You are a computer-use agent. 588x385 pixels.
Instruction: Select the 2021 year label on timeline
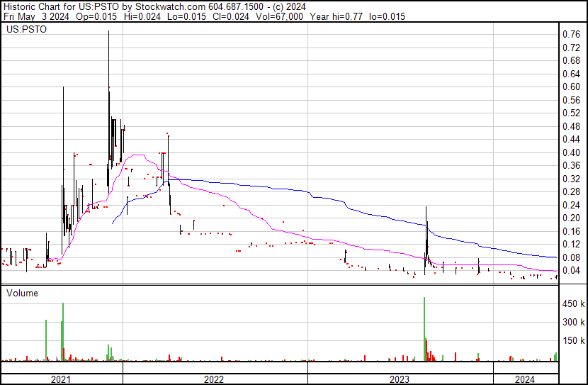[x=61, y=379]
